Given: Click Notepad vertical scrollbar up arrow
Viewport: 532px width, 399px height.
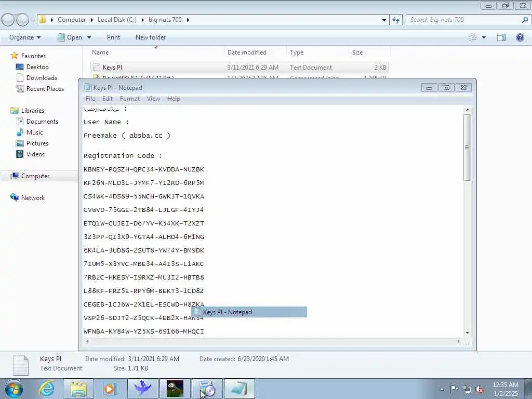Looking at the screenshot, I should (x=468, y=110).
